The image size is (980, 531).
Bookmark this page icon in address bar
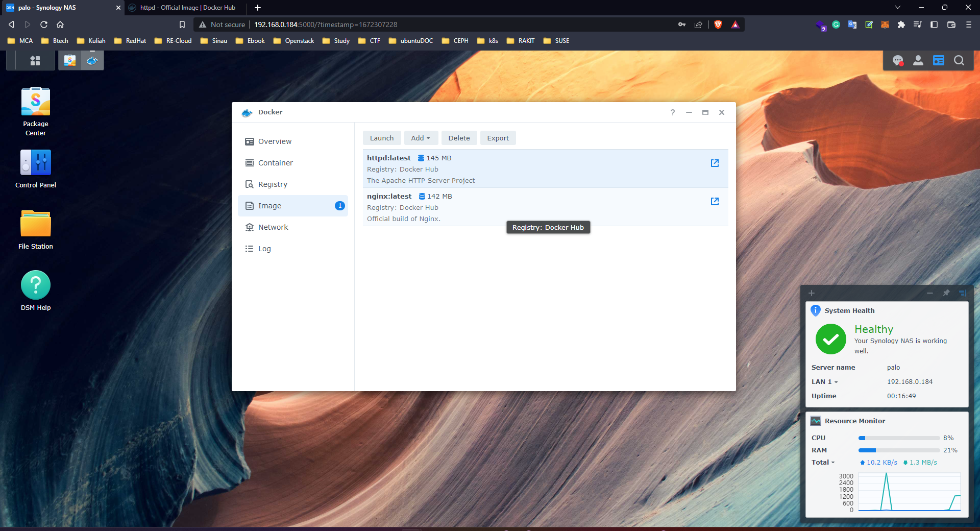pyautogui.click(x=182, y=25)
